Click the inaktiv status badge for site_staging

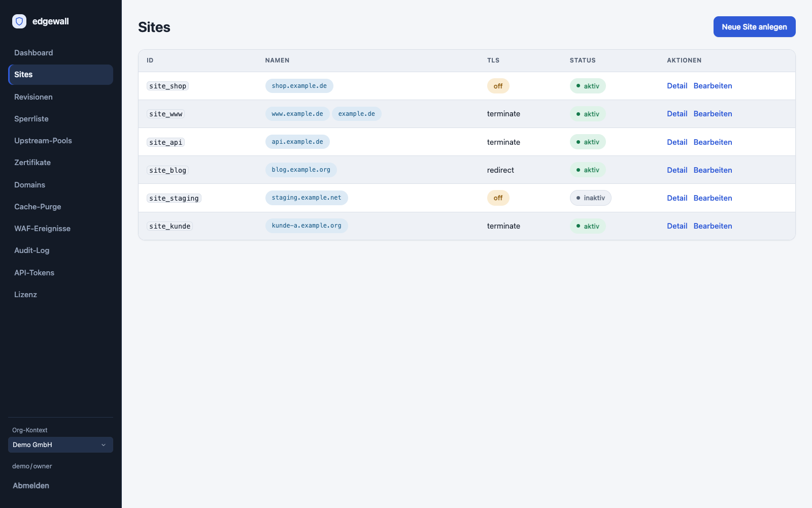click(x=590, y=198)
